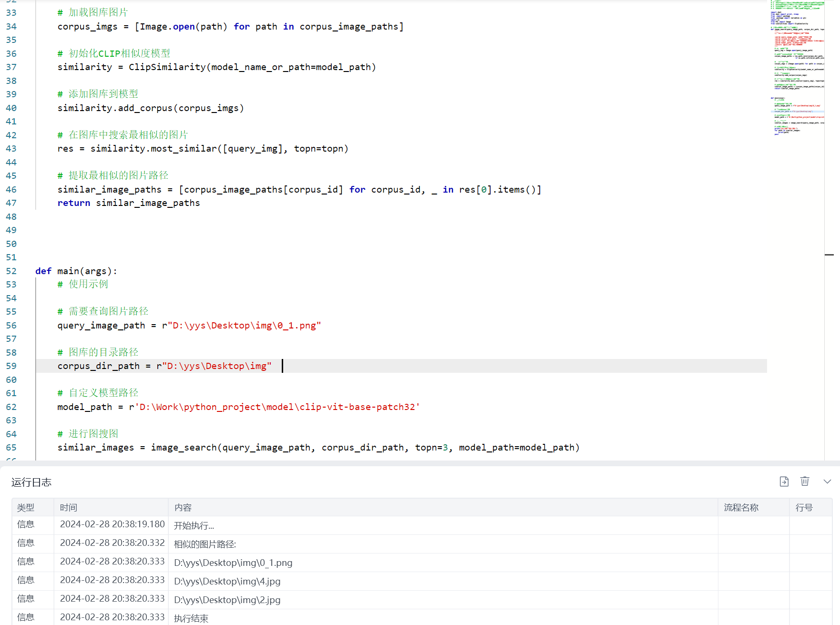Select the log row showing 4.jpg path

227,581
